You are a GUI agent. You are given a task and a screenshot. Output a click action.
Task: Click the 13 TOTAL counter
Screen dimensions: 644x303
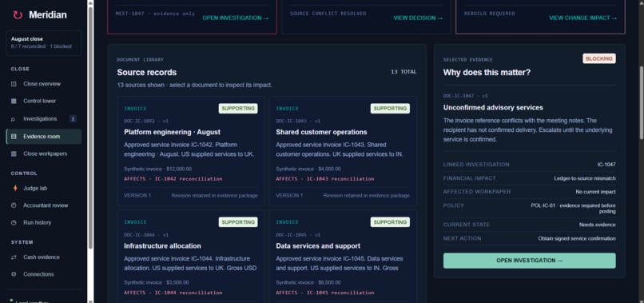(403, 72)
